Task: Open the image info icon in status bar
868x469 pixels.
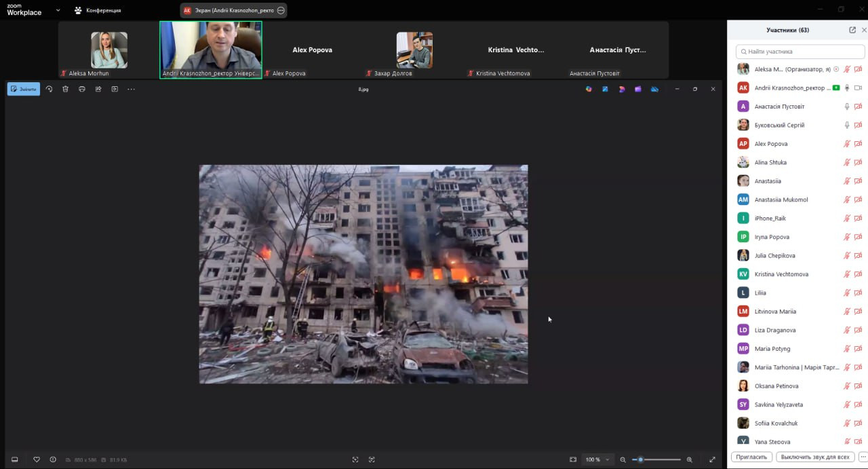Action: point(53,459)
